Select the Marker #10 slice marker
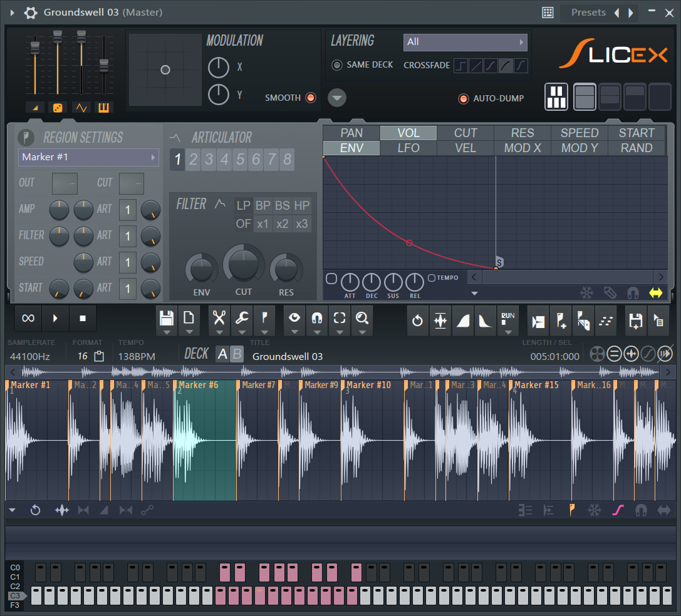The height and width of the screenshot is (616, 681). (370, 385)
